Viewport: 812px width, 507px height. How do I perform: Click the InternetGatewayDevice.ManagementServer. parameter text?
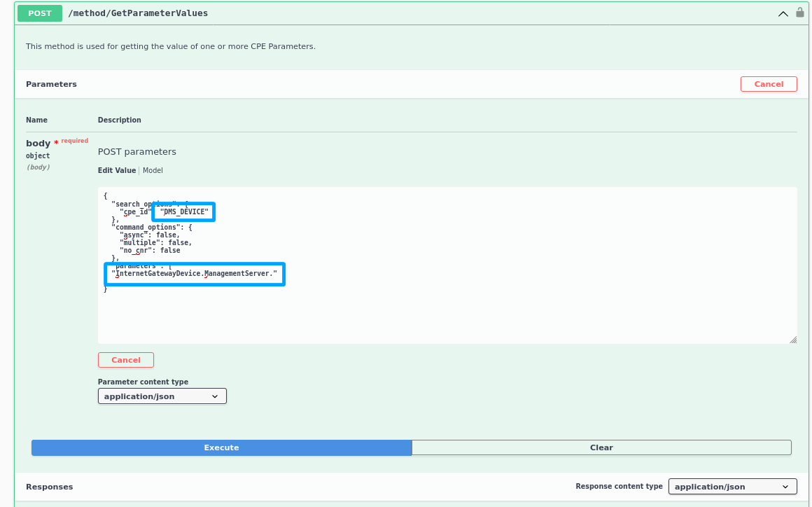[x=196, y=273]
